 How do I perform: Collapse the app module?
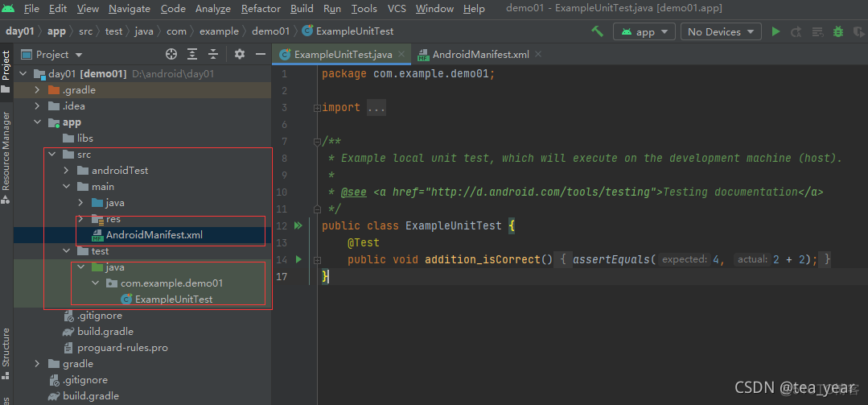[x=37, y=122]
